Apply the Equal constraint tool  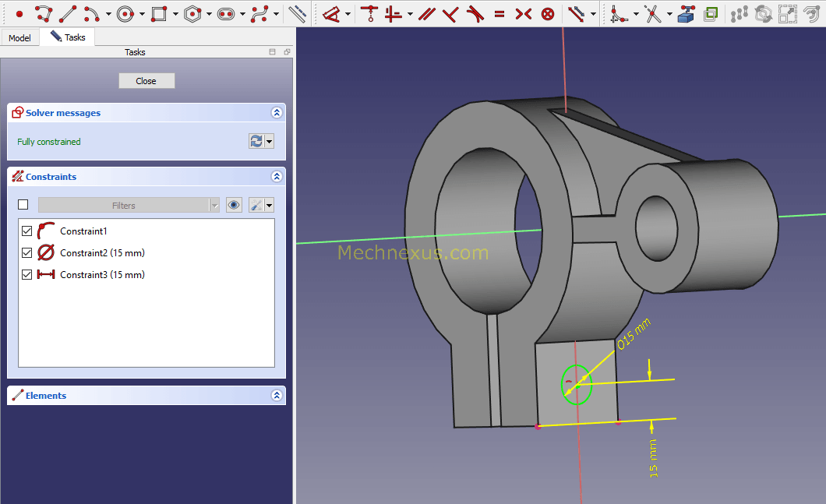[x=499, y=13]
